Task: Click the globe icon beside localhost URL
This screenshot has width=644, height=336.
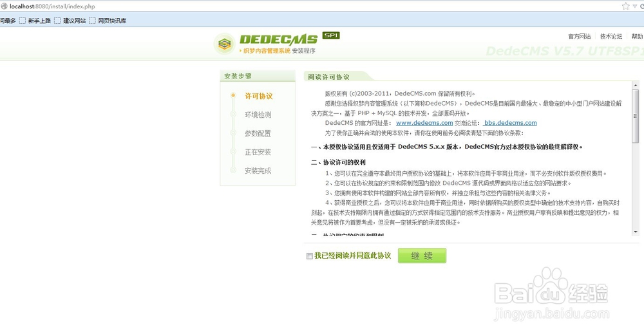Action: coord(4,6)
